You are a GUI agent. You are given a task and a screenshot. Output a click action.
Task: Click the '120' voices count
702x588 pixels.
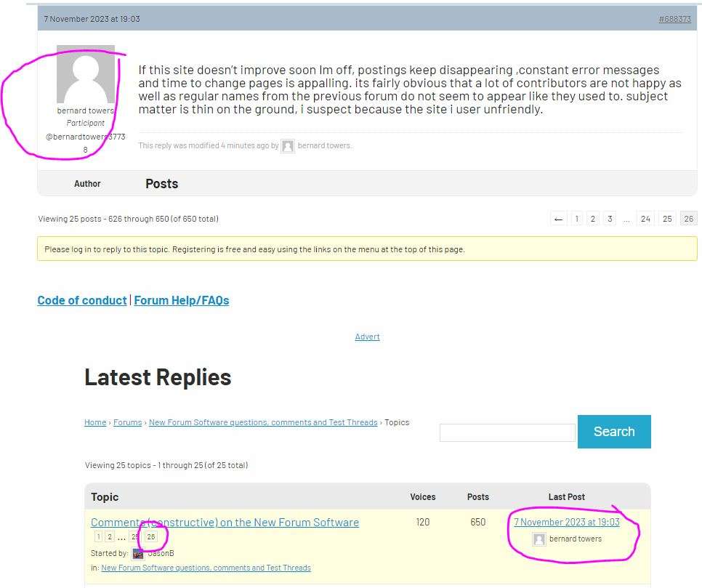[x=423, y=522]
